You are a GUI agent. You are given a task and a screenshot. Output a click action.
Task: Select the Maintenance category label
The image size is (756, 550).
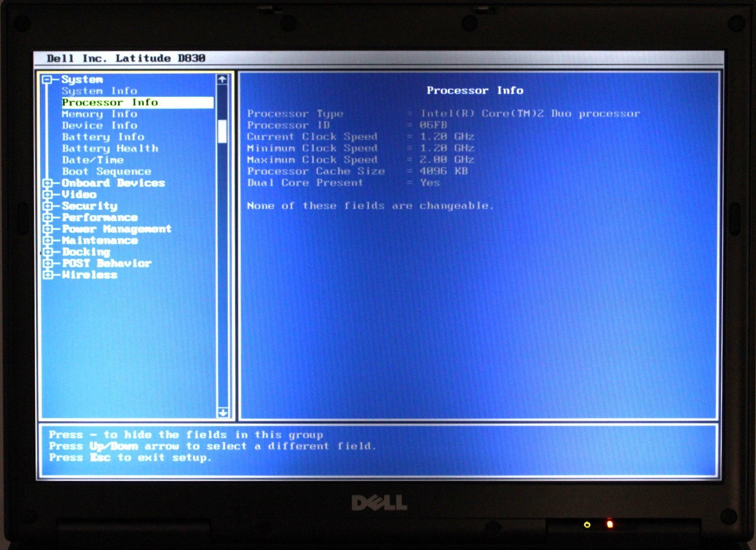pos(100,241)
